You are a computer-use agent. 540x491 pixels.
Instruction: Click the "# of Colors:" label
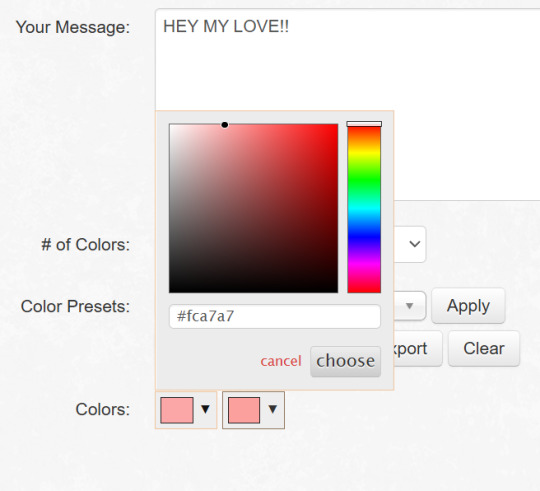[86, 245]
